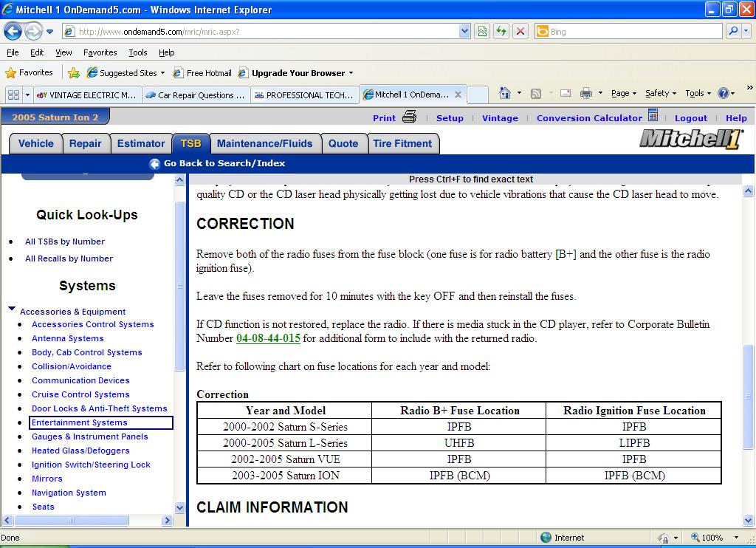Click Go Back to Search/Index
This screenshot has width=756, height=548.
(x=217, y=163)
